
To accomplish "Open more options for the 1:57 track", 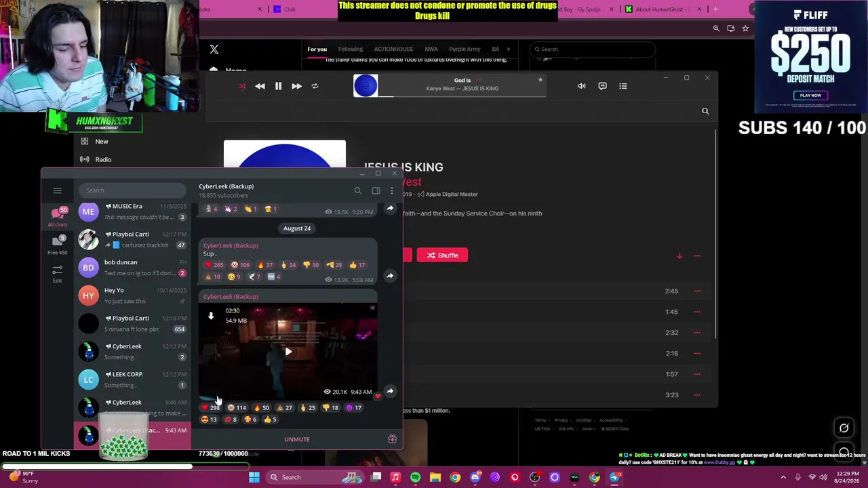I will point(697,374).
